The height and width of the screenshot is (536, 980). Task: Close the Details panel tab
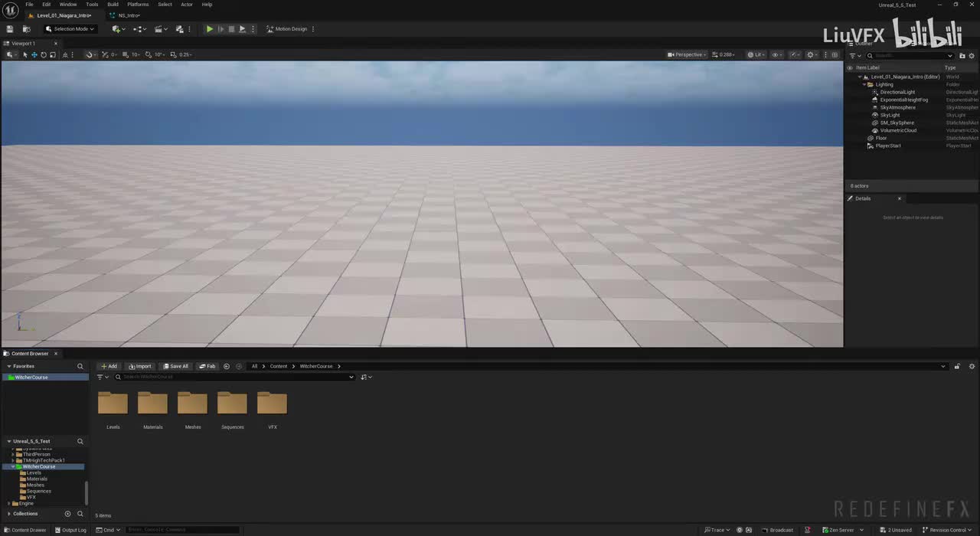(x=899, y=198)
